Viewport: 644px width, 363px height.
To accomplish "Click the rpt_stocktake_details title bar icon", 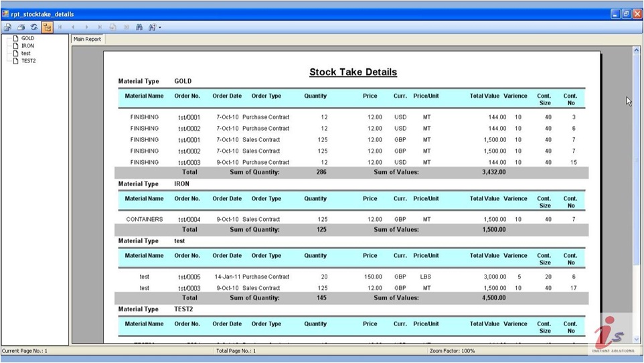I will coord(6,14).
